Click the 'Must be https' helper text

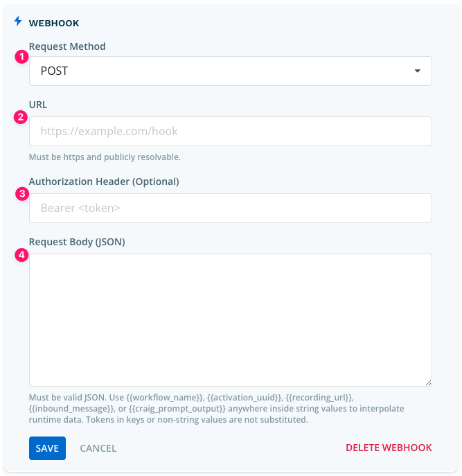pyautogui.click(x=105, y=157)
